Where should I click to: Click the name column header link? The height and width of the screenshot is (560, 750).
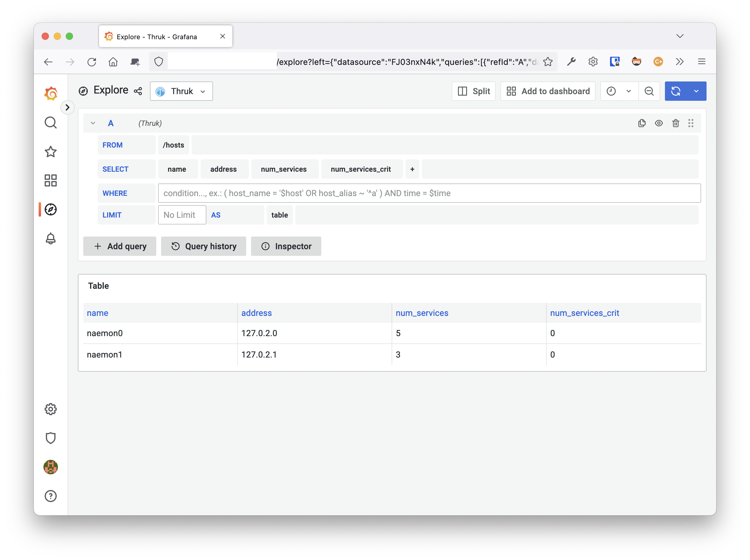click(98, 312)
